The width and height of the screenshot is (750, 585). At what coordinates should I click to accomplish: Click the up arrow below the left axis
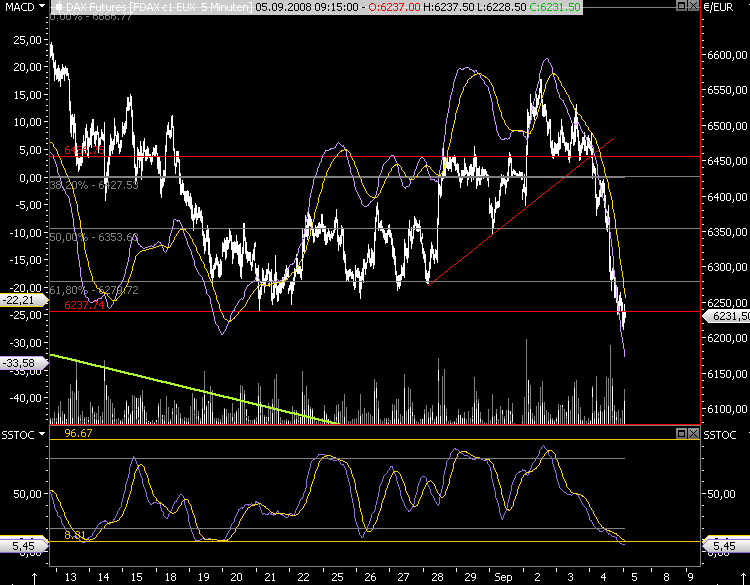pyautogui.click(x=34, y=579)
